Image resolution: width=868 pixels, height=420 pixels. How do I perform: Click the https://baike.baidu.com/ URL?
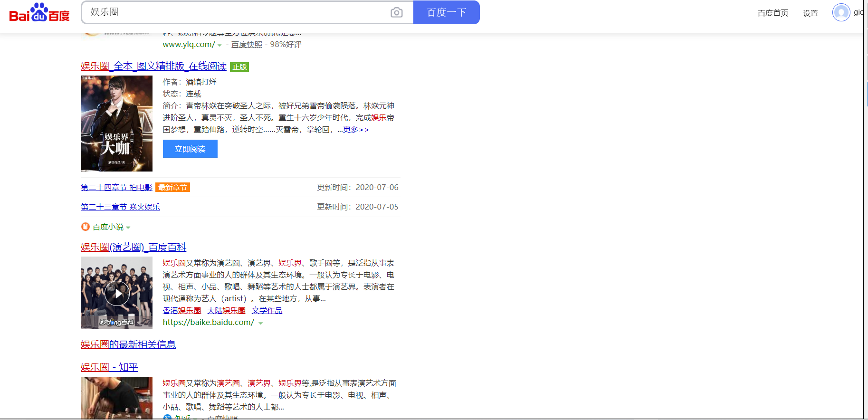tap(209, 322)
